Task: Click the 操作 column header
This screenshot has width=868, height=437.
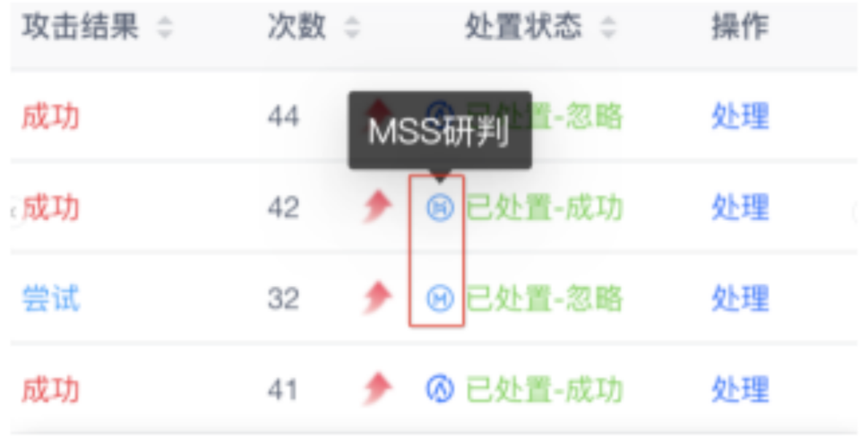Action: pos(740,27)
